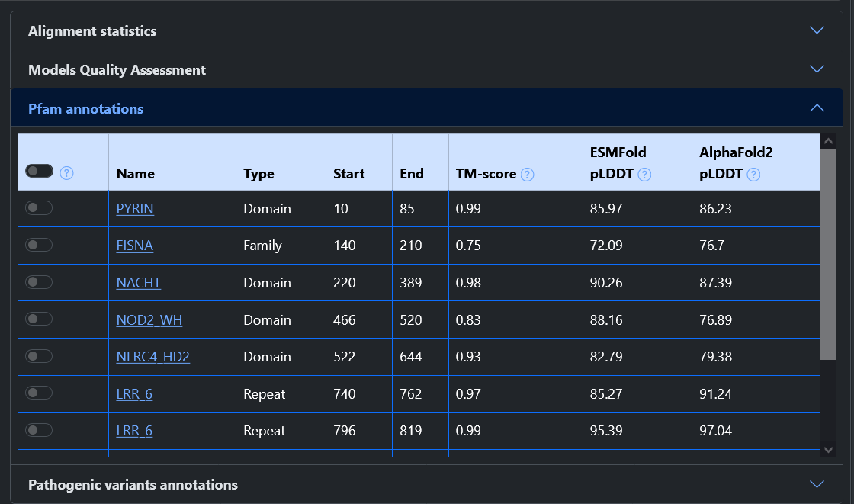Click the Pfam table vertical scrollbar thumb

828,255
